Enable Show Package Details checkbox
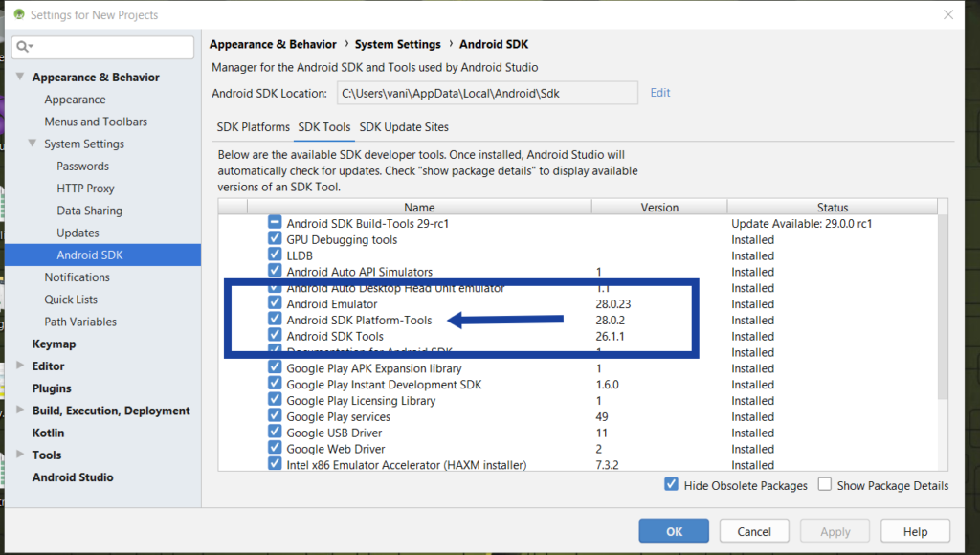This screenshot has height=555, width=980. (x=825, y=485)
